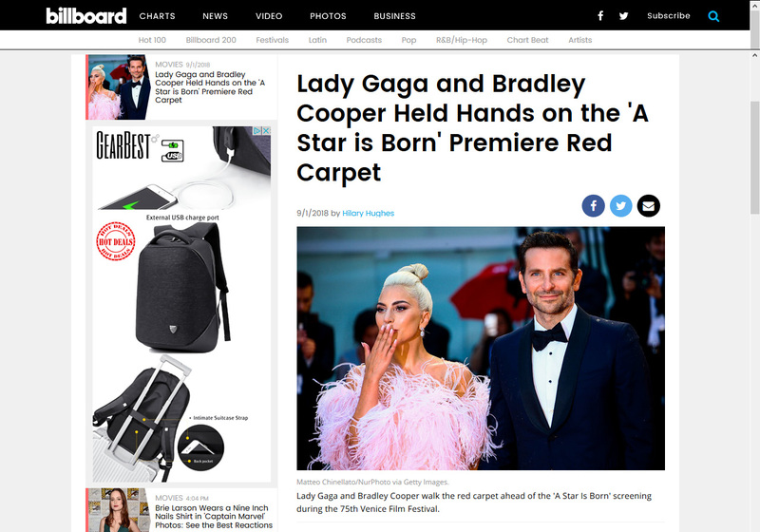760x532 pixels.
Task: Open the Brie Larson Captain Marvel story
Action: click(214, 517)
